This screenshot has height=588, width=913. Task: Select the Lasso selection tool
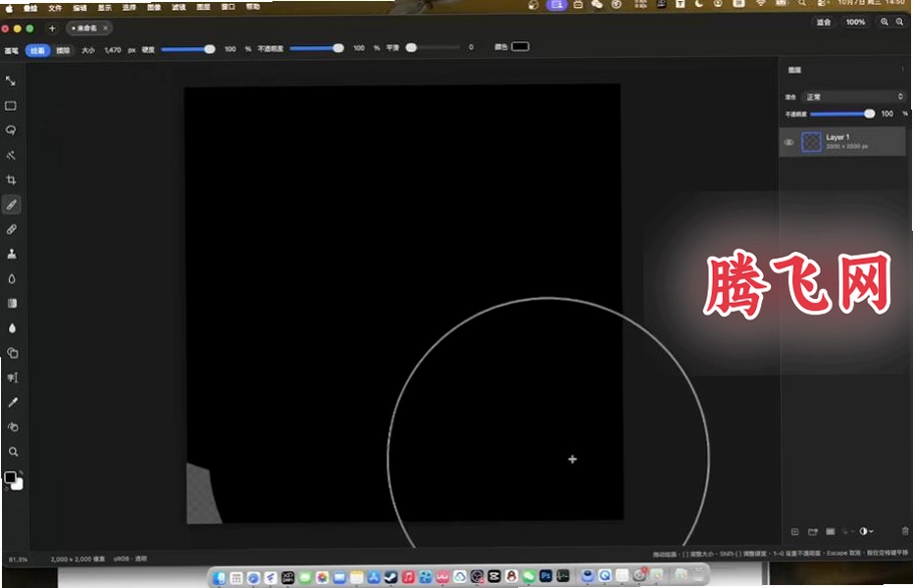(x=11, y=130)
